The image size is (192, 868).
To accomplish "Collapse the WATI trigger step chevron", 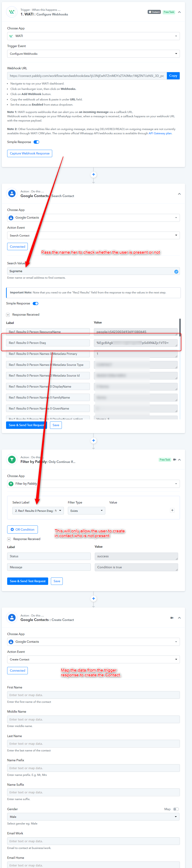I will [x=179, y=12].
